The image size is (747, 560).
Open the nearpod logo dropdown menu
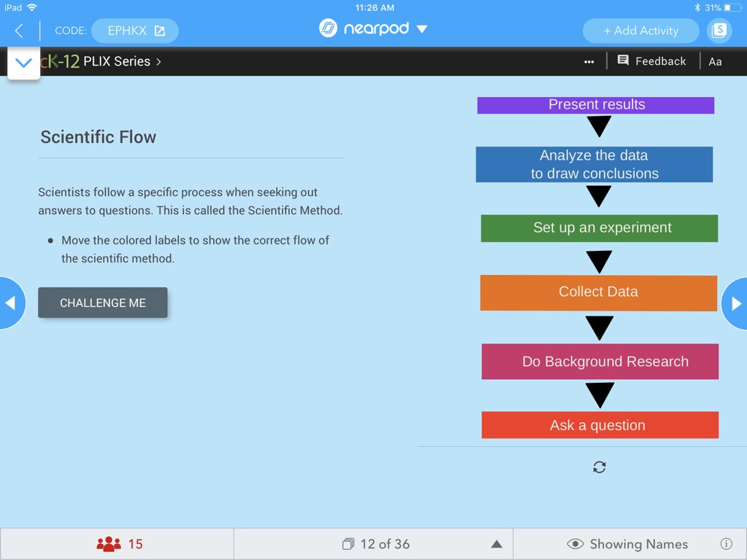point(373,28)
